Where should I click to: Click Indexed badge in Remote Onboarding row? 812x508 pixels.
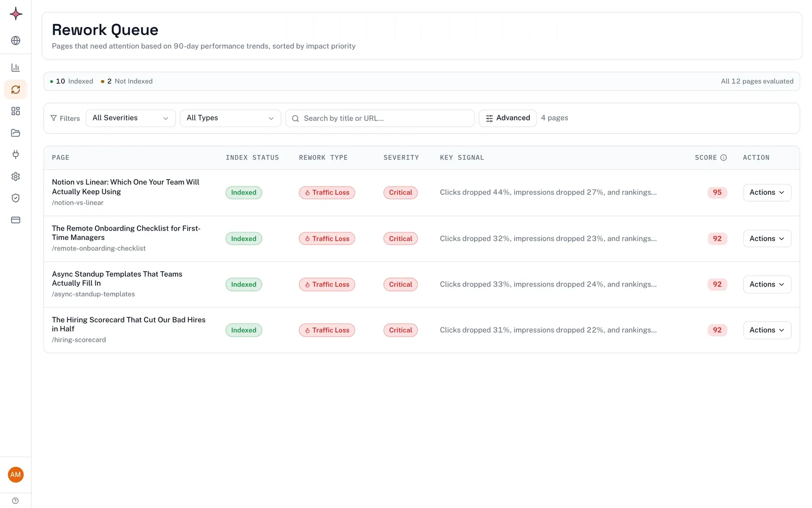coord(244,239)
